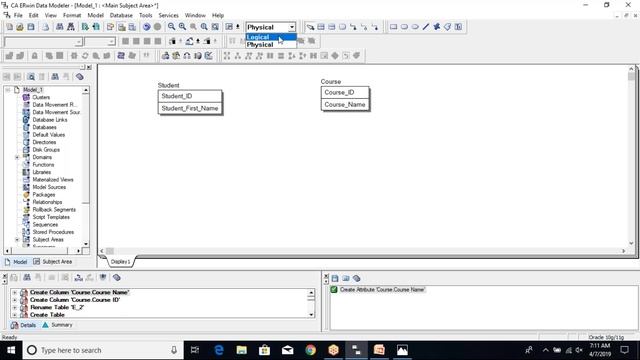640x360 pixels.
Task: Switch to the Subject Area tab
Action: (x=53, y=262)
